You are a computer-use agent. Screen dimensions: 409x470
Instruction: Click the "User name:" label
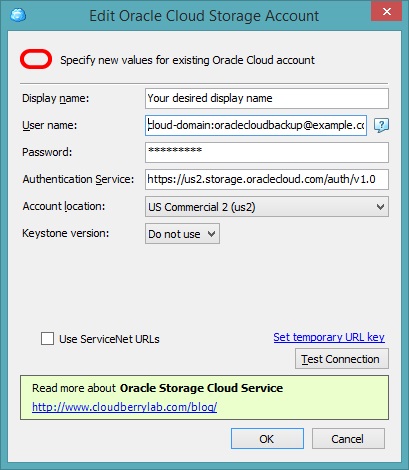click(49, 125)
